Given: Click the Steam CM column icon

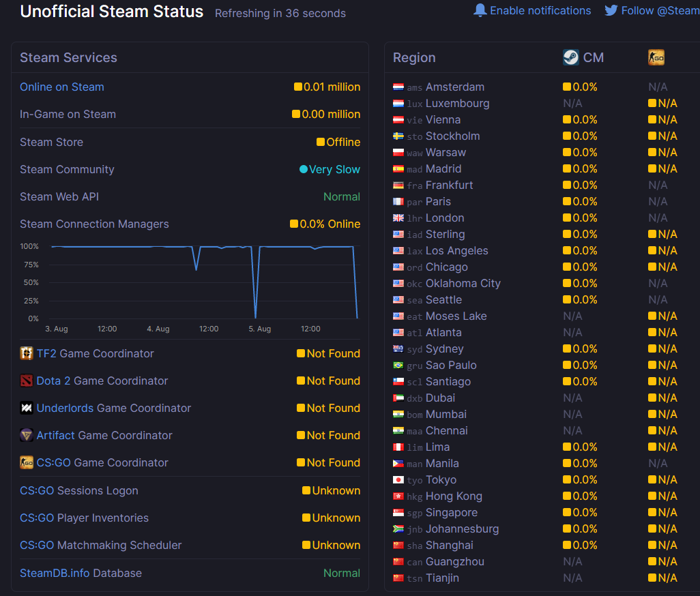Looking at the screenshot, I should 570,57.
